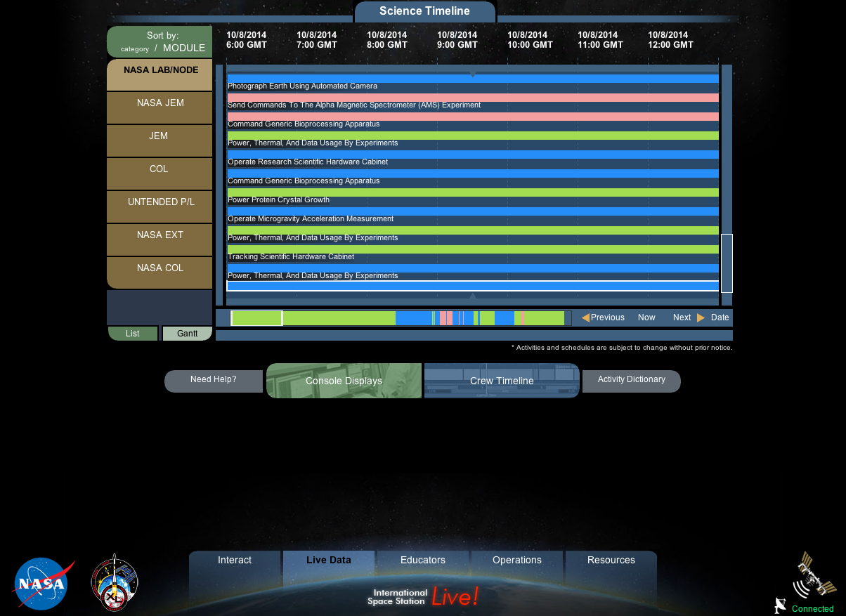Open the Crew Timeline view
Image resolution: width=846 pixels, height=616 pixels.
point(502,381)
